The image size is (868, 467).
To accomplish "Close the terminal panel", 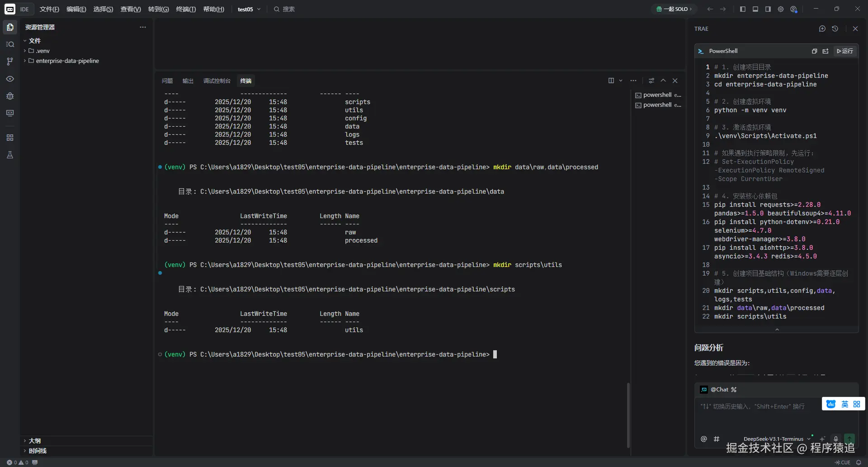I will coord(675,81).
